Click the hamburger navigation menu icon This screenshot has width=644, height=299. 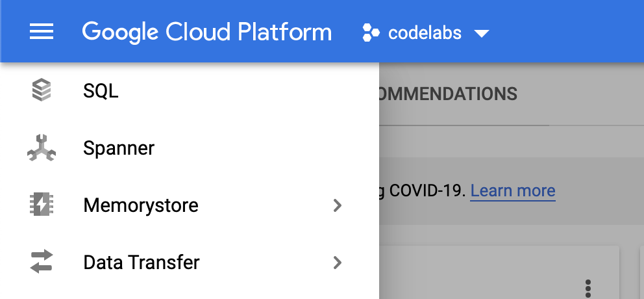pos(42,31)
